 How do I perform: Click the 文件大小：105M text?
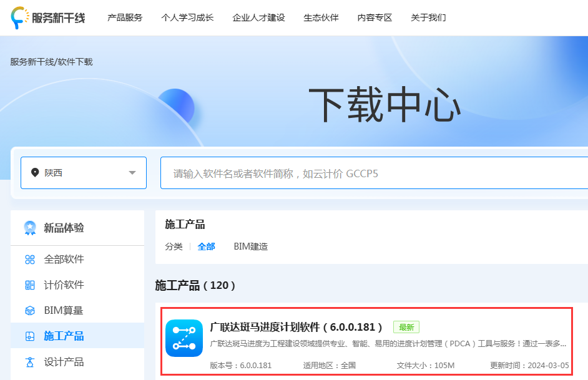click(426, 366)
